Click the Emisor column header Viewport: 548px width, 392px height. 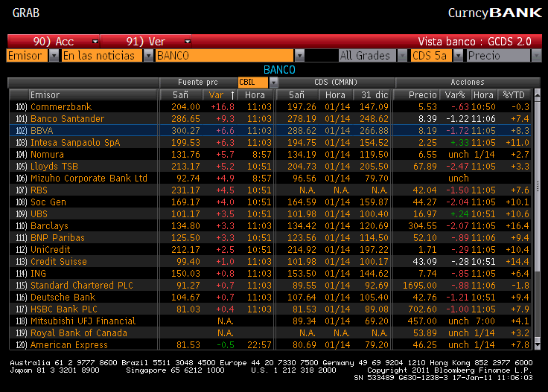pos(93,95)
